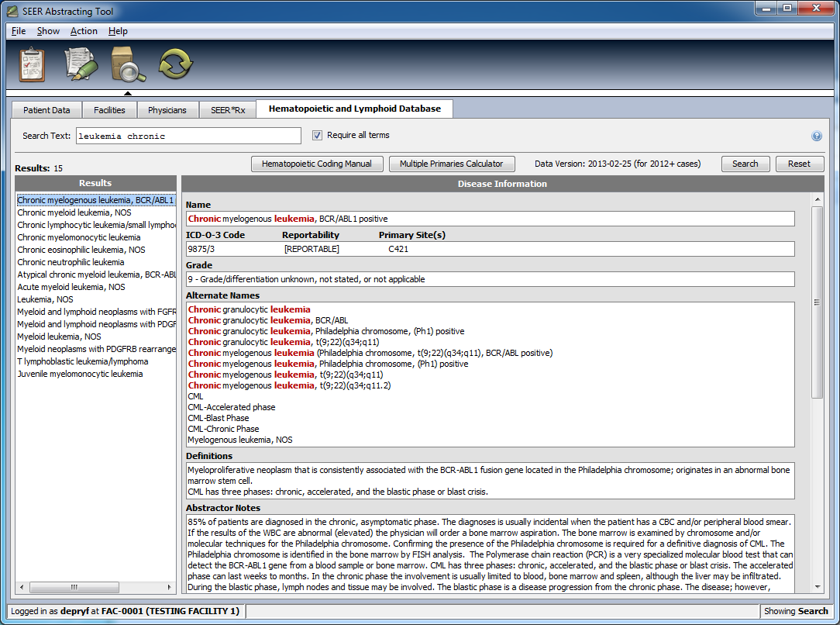Click the edit document pencil toolbar icon
This screenshot has width=840, height=625.
(x=81, y=64)
